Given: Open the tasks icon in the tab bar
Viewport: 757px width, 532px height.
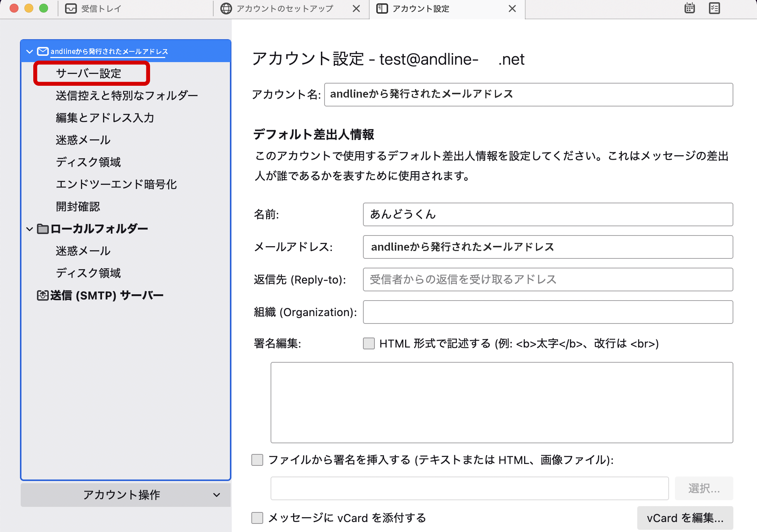Looking at the screenshot, I should 714,8.
